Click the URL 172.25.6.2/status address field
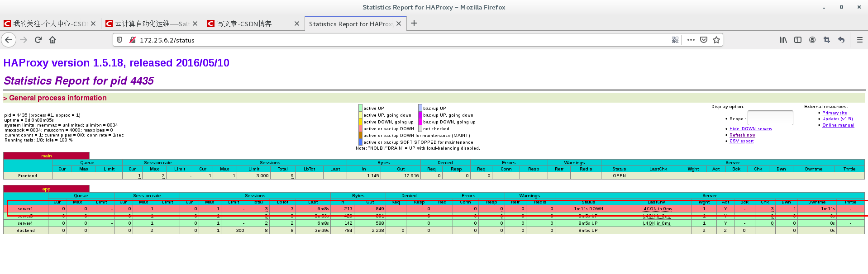This screenshot has height=274, width=868. click(x=403, y=40)
